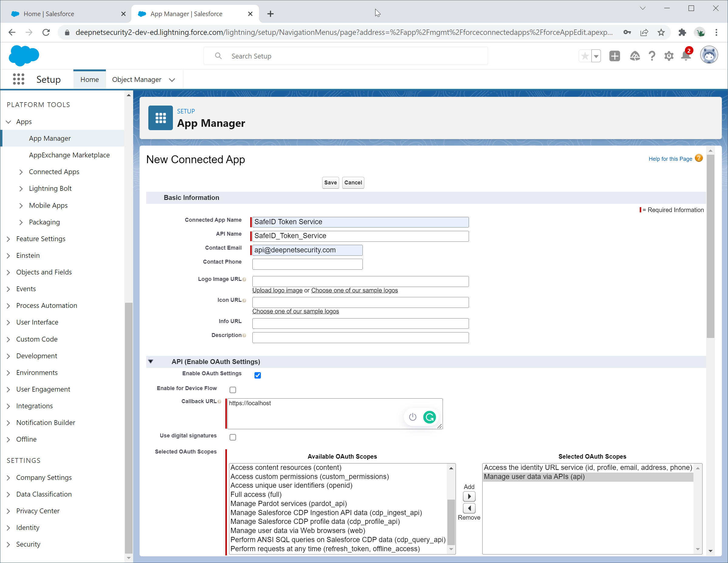Click the Remove scope arrow button
The height and width of the screenshot is (563, 728).
point(469,508)
